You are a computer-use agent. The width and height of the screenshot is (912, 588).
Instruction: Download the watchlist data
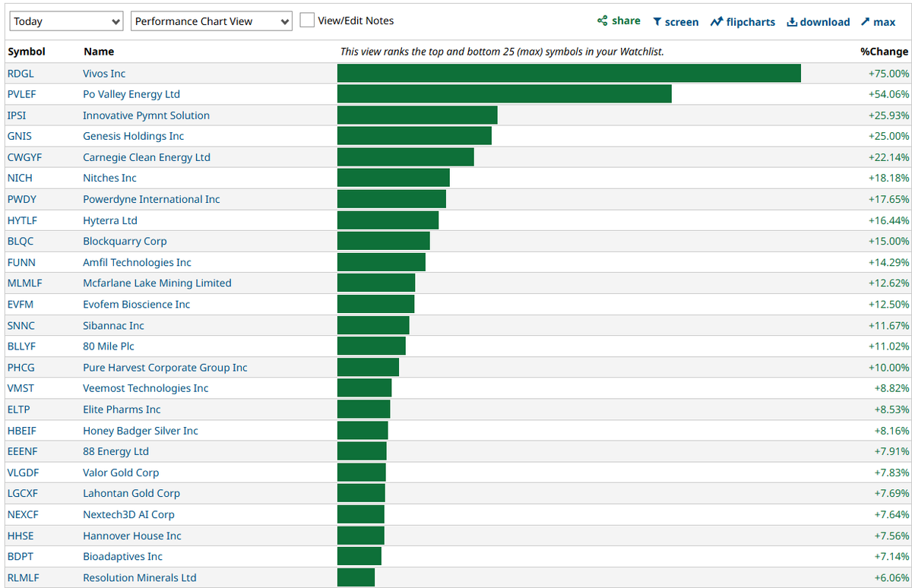point(819,22)
